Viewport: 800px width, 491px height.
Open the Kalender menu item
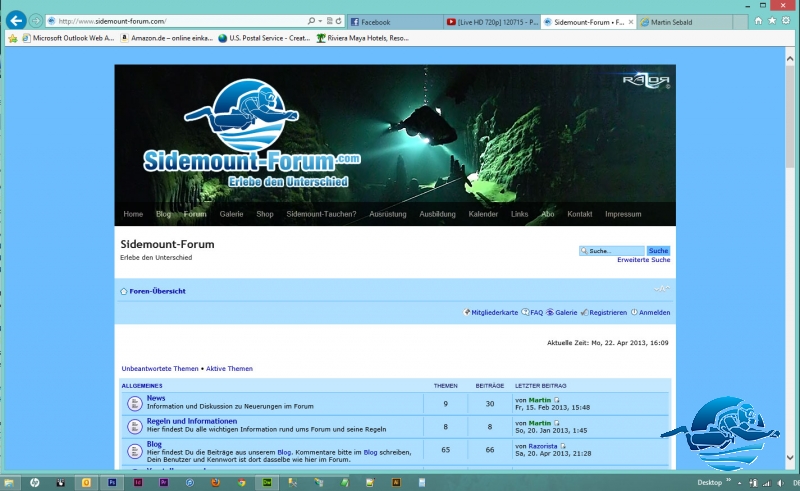pyautogui.click(x=483, y=214)
